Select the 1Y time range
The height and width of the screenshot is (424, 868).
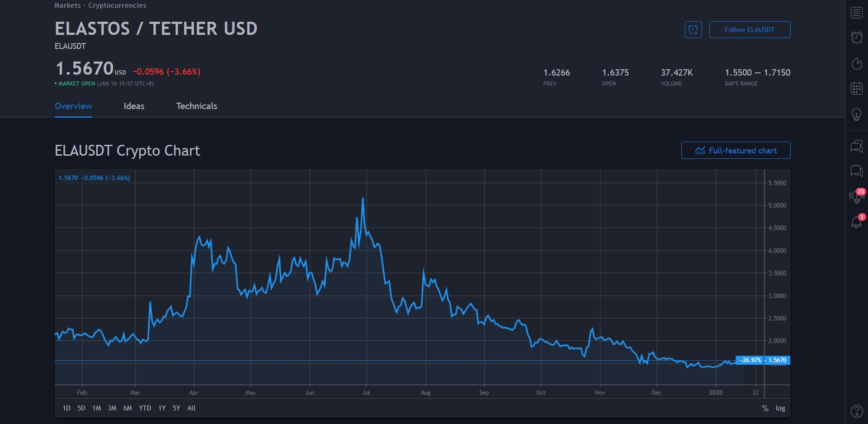[162, 408]
